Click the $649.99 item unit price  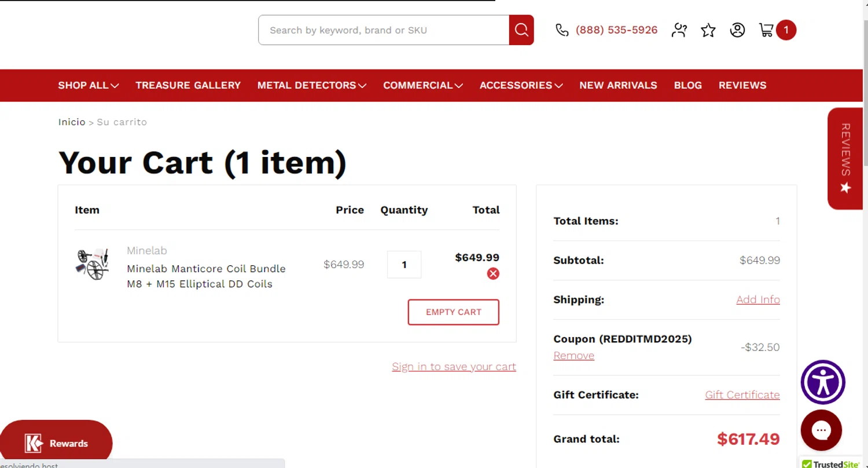[x=344, y=265]
